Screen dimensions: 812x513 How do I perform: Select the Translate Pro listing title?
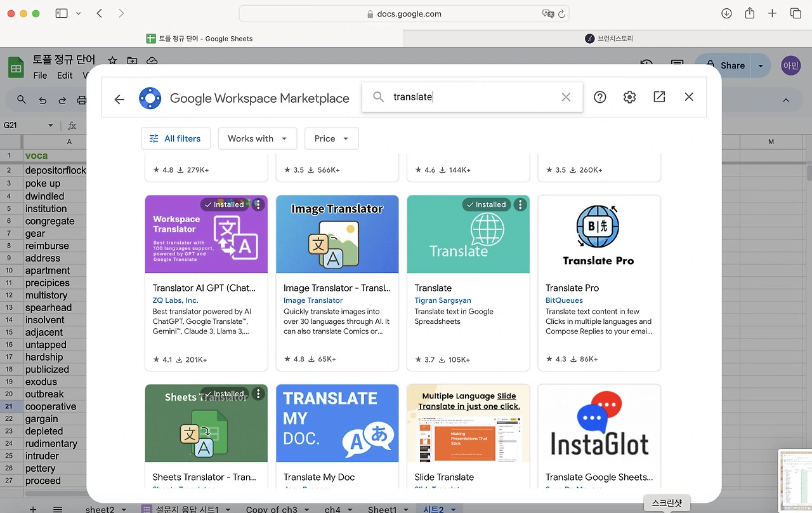[572, 288]
